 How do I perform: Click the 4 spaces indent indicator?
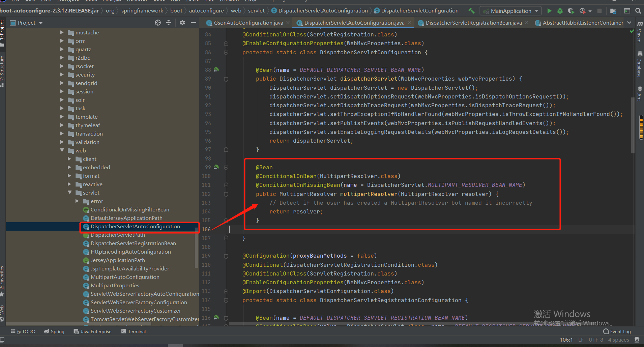click(x=618, y=340)
